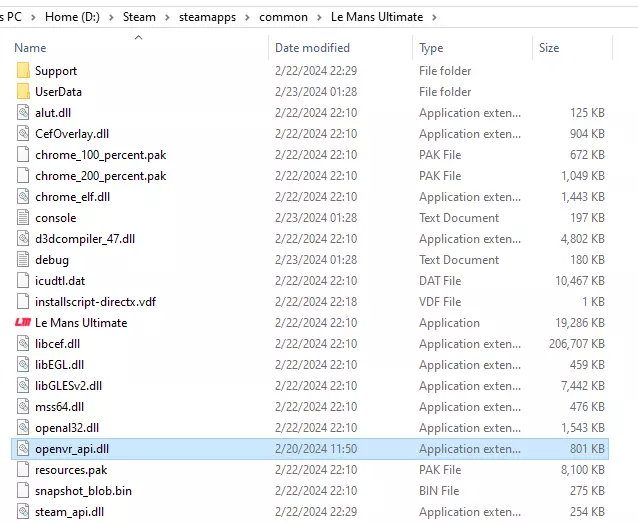This screenshot has width=638, height=523.
Task: Select the file name chrome_elf.dll
Action: tap(72, 197)
